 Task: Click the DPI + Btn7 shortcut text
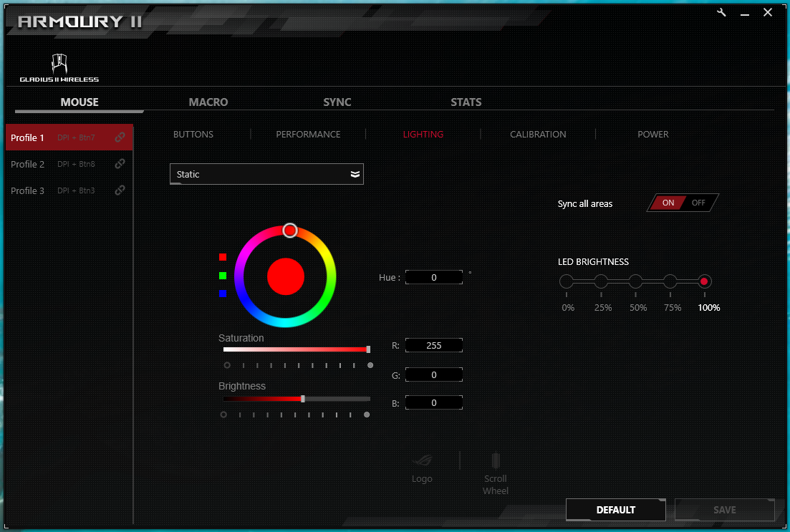click(76, 137)
